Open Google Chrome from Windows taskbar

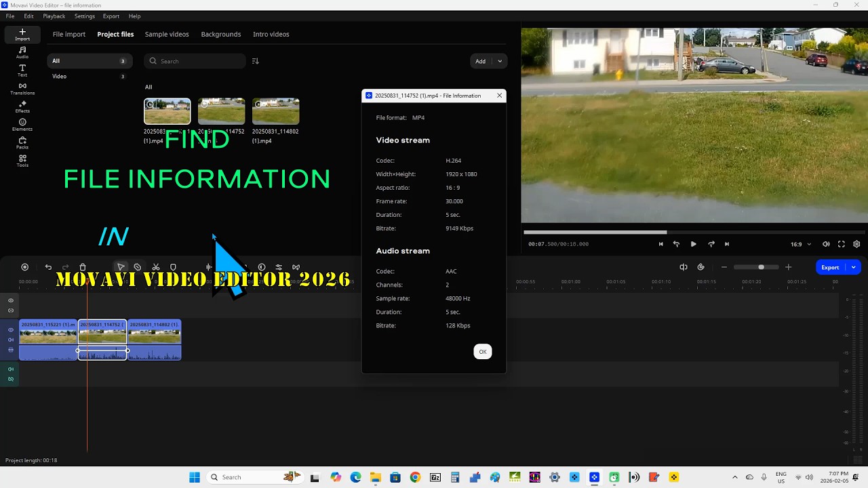(x=415, y=477)
